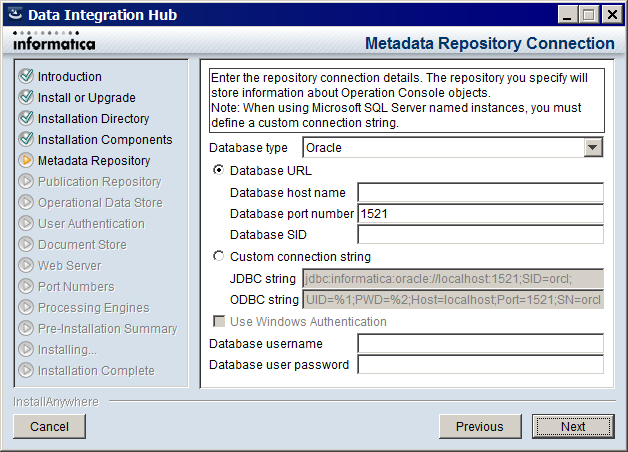Click the Introduction step label
Screen dimensions: 628x452
70,76
